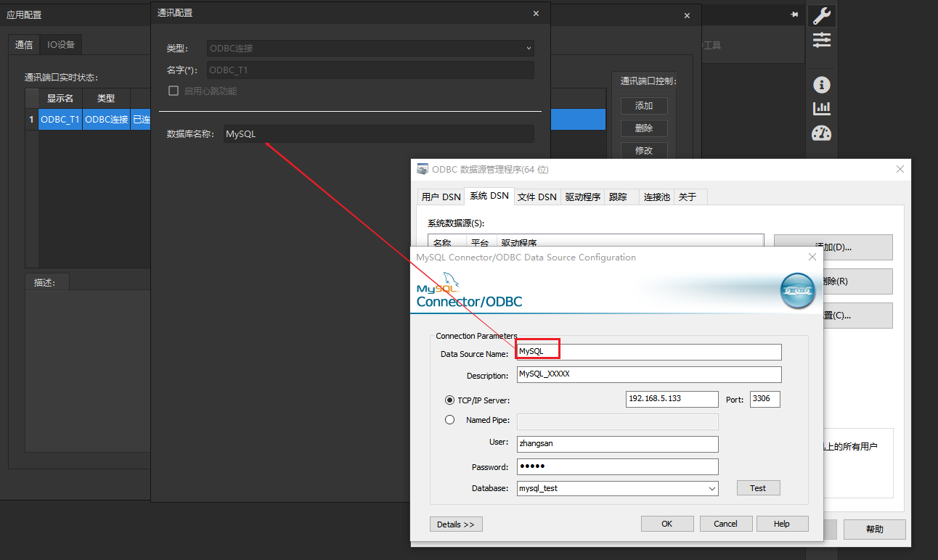Switch to the 驱动程序 tab
Image resolution: width=938 pixels, height=560 pixels.
pyautogui.click(x=583, y=197)
